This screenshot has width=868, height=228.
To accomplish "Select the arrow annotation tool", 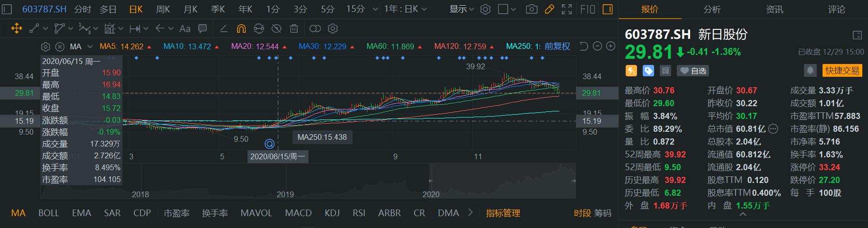I will [x=160, y=29].
